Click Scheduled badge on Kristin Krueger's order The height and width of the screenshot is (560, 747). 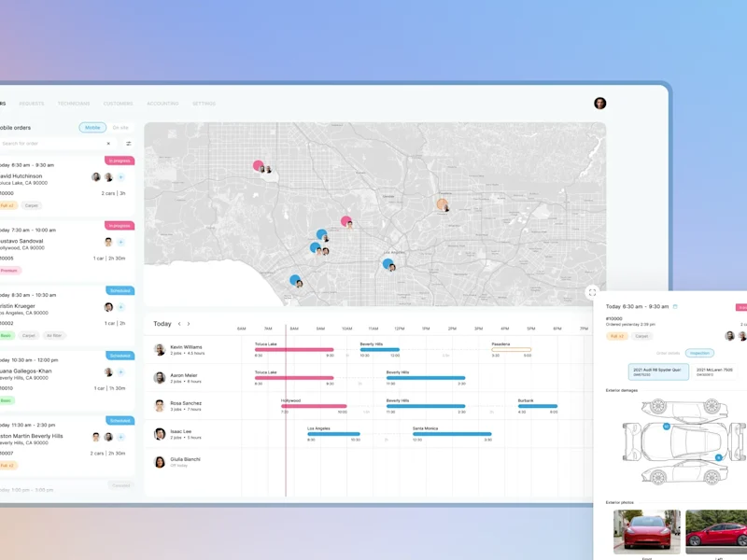click(x=120, y=290)
